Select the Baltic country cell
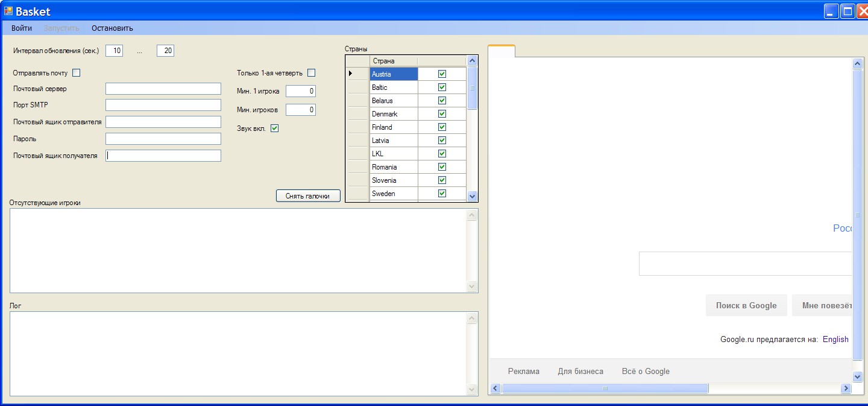Image resolution: width=868 pixels, height=406 pixels. coord(394,87)
